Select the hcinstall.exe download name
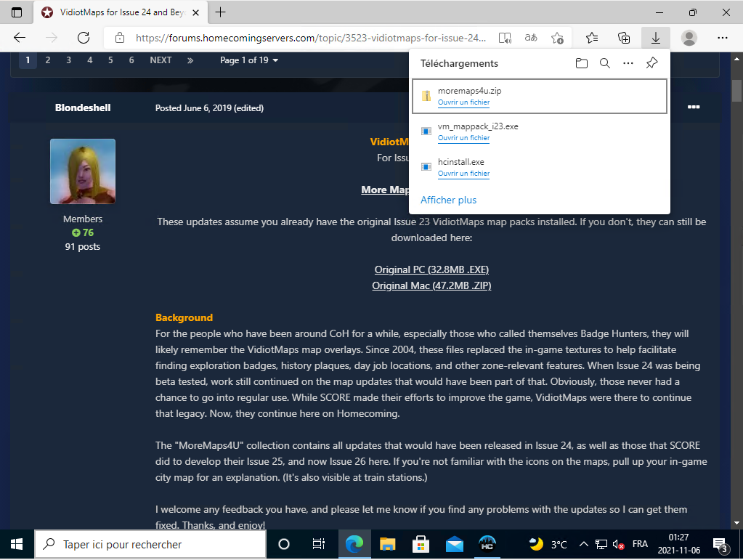The height and width of the screenshot is (560, 743). (460, 162)
